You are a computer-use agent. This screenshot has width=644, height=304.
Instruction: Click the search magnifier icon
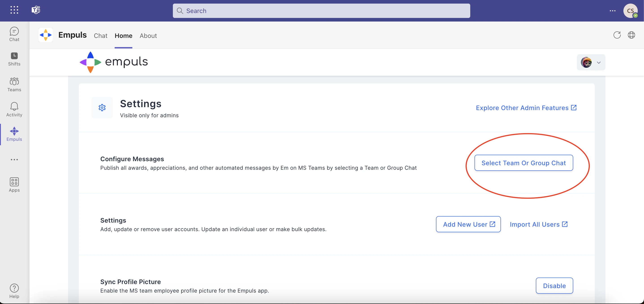(180, 11)
